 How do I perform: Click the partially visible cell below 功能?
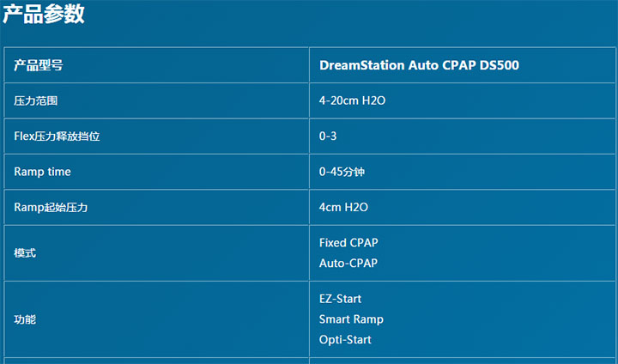click(156, 361)
